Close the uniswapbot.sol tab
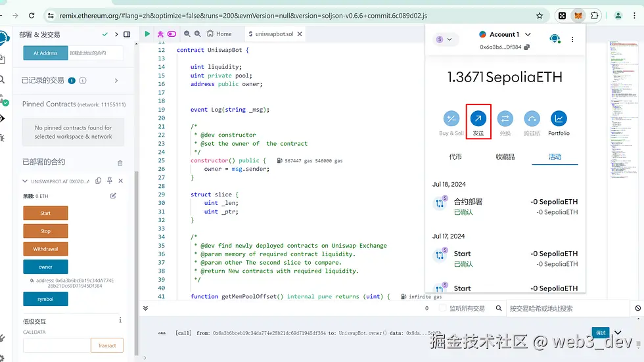Screen dimensions: 644x362 pyautogui.click(x=300, y=34)
